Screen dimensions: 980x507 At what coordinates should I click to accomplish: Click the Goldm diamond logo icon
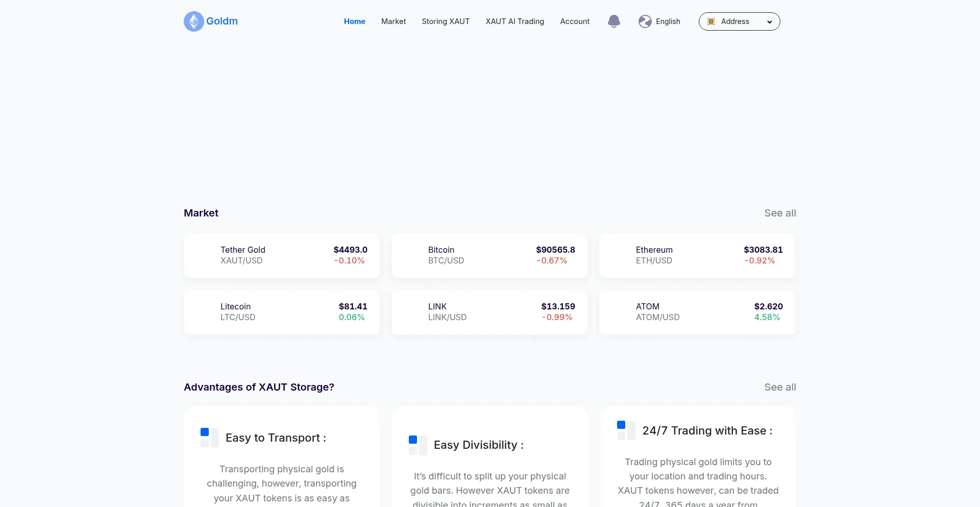[x=194, y=21]
